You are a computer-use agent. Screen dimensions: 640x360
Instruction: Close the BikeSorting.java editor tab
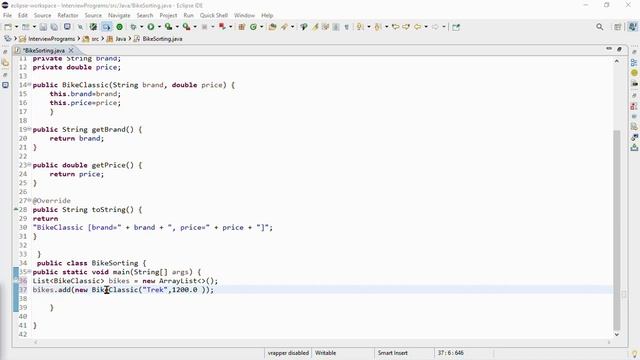(x=71, y=50)
